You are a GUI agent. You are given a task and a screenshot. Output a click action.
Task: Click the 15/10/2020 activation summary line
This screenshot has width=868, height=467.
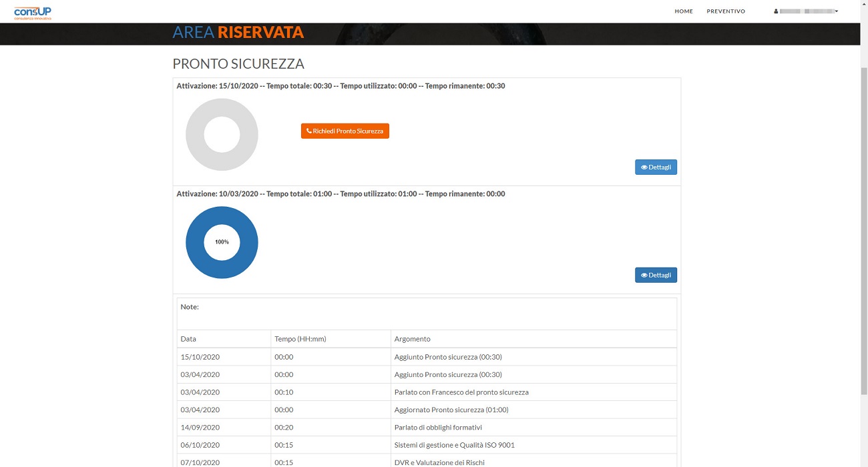(x=341, y=86)
